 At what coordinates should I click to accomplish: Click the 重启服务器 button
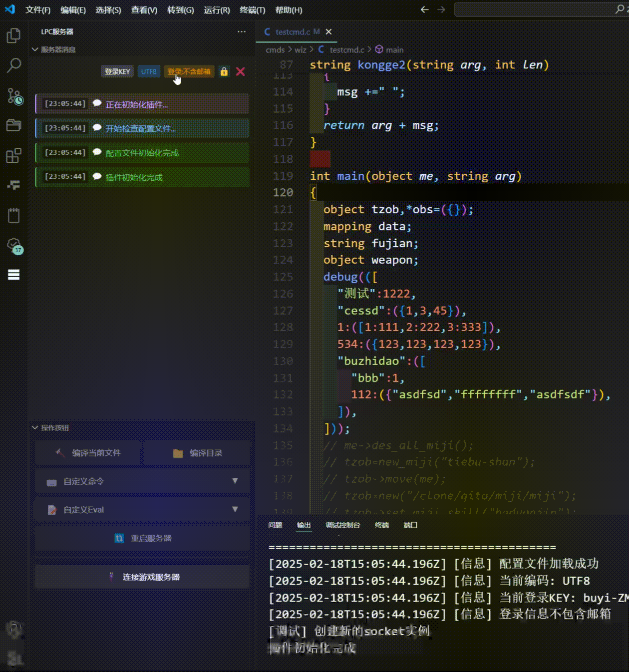pyautogui.click(x=142, y=538)
